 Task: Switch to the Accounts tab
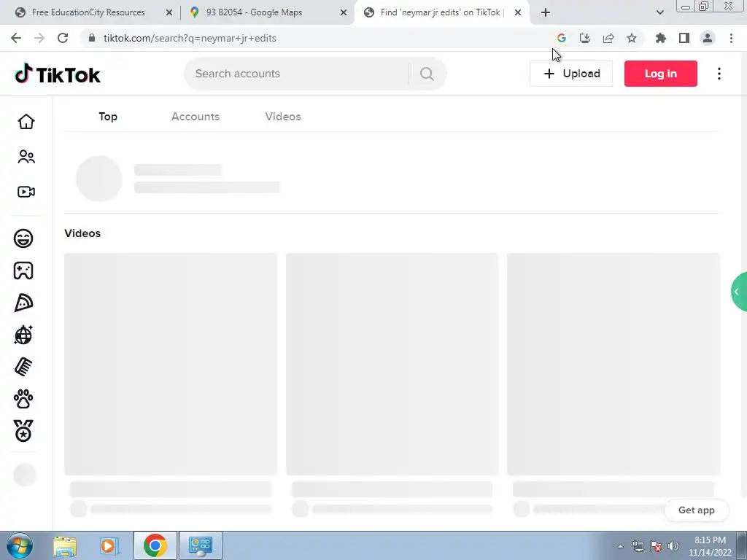pyautogui.click(x=196, y=117)
